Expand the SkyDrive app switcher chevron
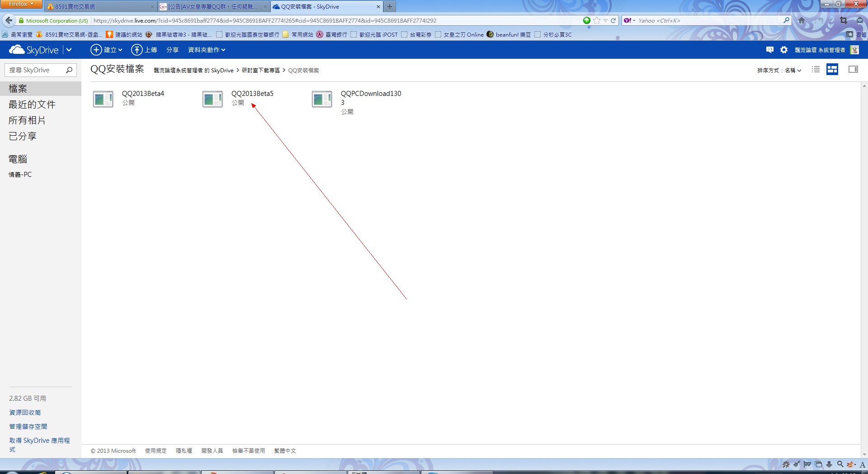Image resolution: width=868 pixels, height=474 pixels. click(x=69, y=50)
